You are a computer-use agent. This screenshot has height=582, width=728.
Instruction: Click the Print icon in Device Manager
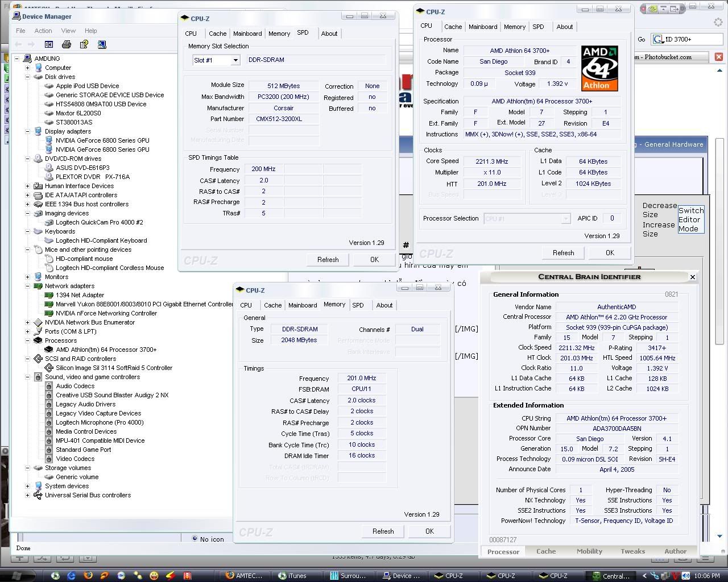[x=67, y=44]
